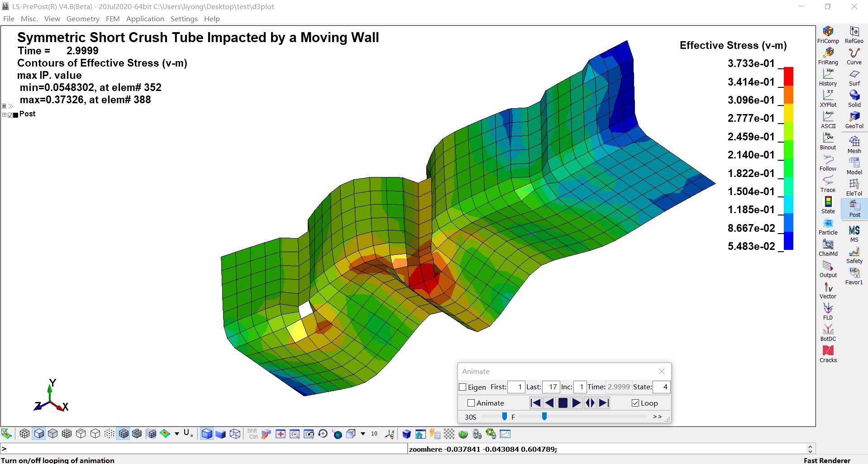
Task: Open the FLD tool
Action: pos(828,311)
